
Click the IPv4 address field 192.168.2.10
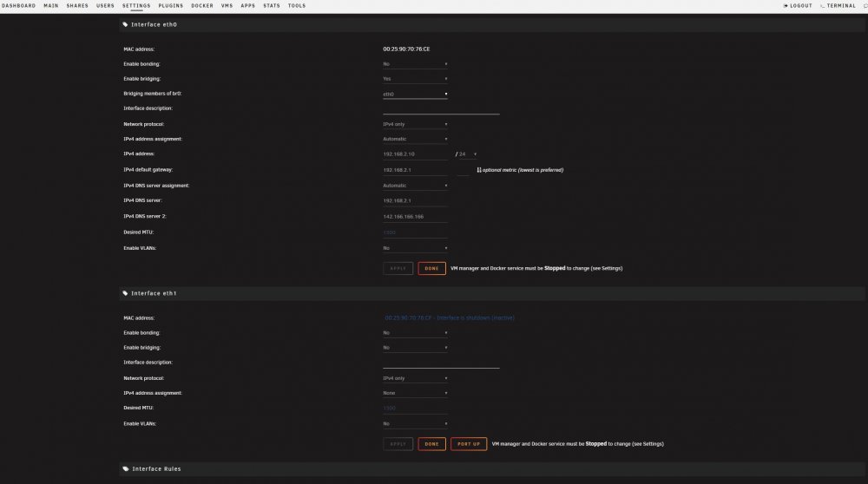coord(415,154)
